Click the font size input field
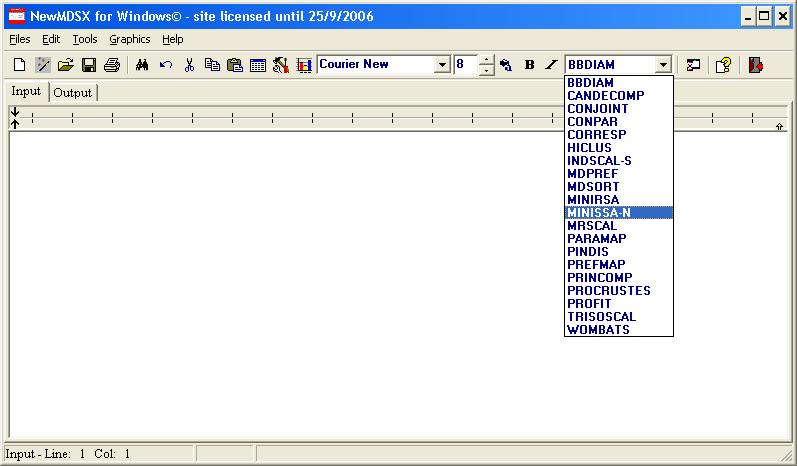797x466 pixels. 465,65
